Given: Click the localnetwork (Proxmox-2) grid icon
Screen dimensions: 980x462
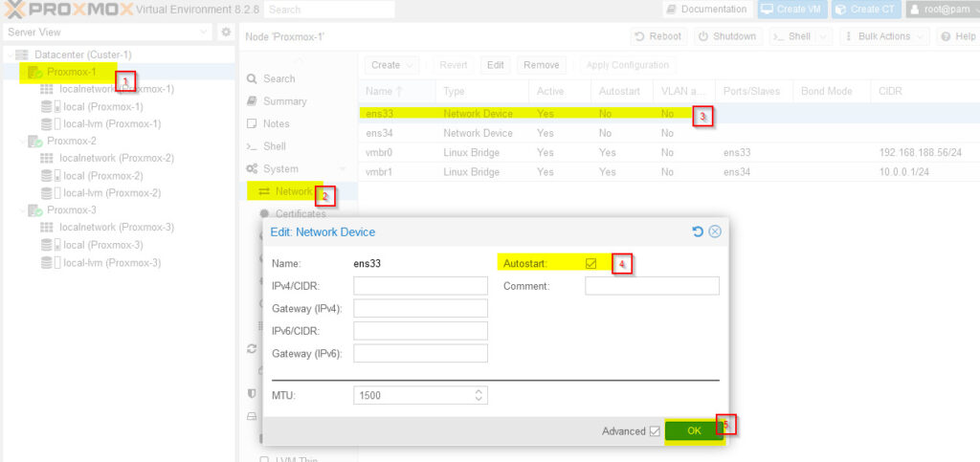Looking at the screenshot, I should (47, 158).
